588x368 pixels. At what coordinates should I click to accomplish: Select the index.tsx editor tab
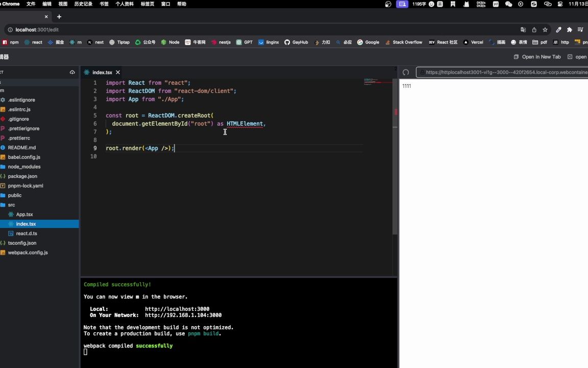point(102,72)
